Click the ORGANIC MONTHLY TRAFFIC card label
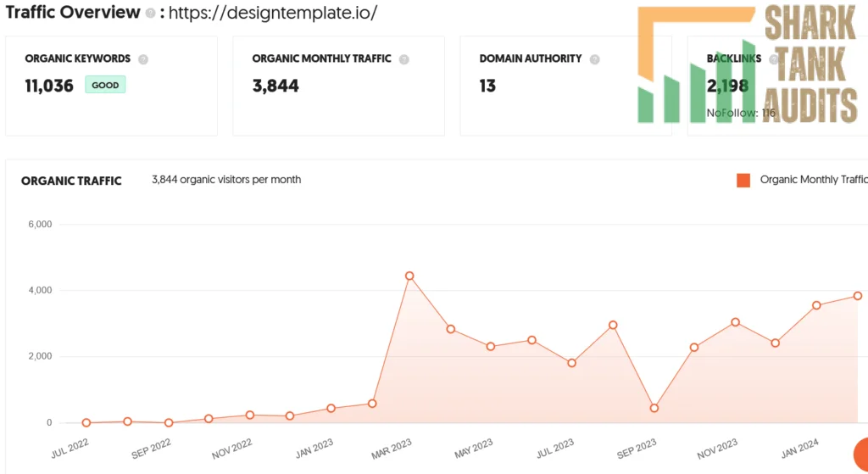The image size is (868, 474). pos(321,59)
